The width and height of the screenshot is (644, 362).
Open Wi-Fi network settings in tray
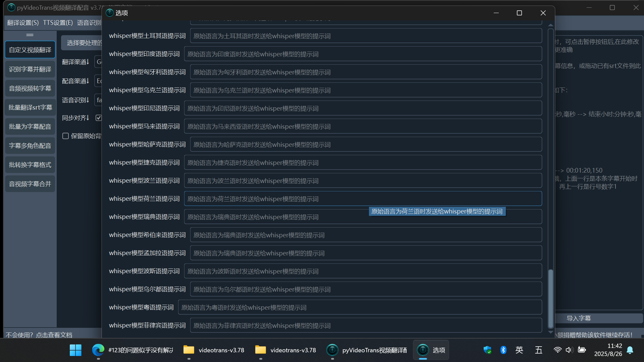pyautogui.click(x=557, y=350)
